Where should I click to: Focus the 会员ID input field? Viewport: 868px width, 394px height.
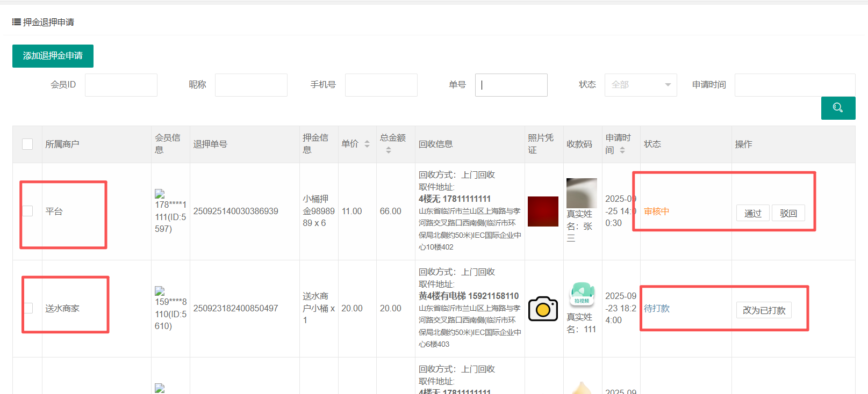121,85
